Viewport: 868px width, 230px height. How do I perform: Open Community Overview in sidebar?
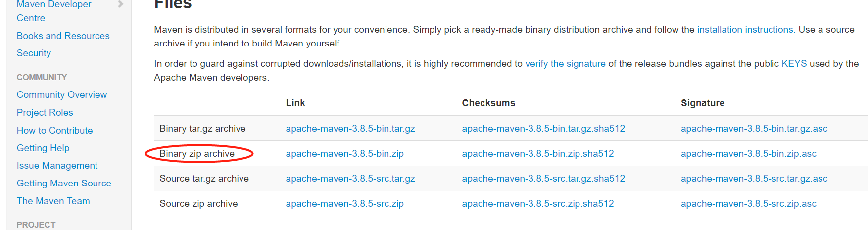point(62,94)
